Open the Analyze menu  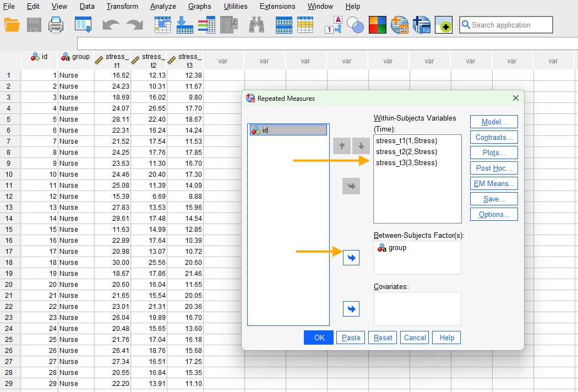[163, 6]
